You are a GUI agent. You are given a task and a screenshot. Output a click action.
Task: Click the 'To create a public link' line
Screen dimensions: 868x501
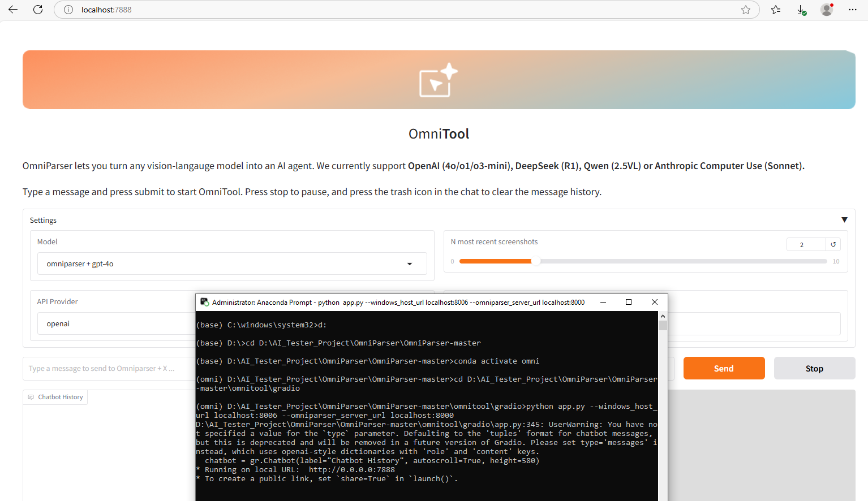(327, 478)
